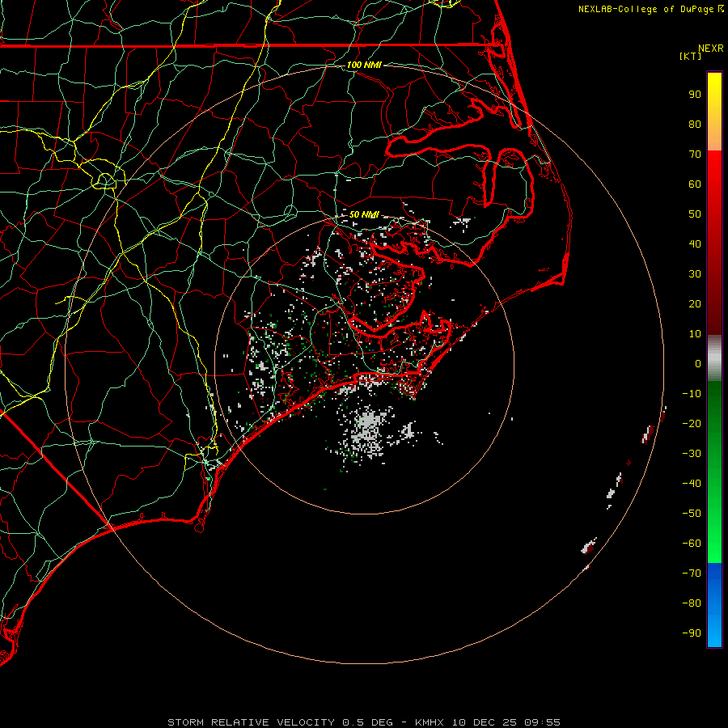Click the 09:55 timestamp in the caption
This screenshot has height=728, width=728.
click(542, 722)
